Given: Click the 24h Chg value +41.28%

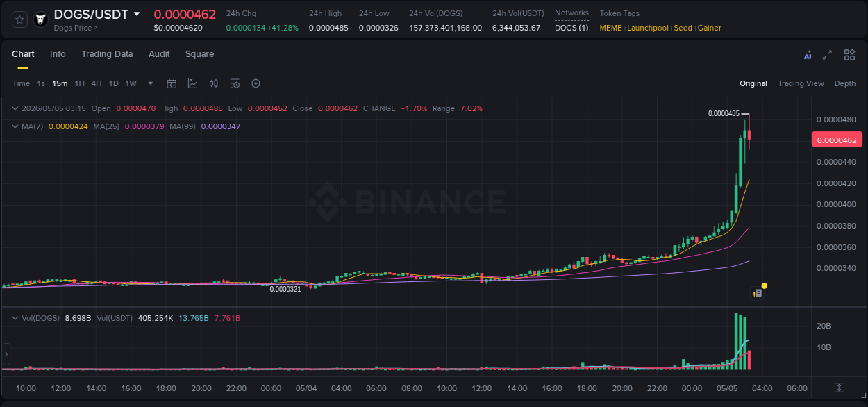Looking at the screenshot, I should 281,28.
